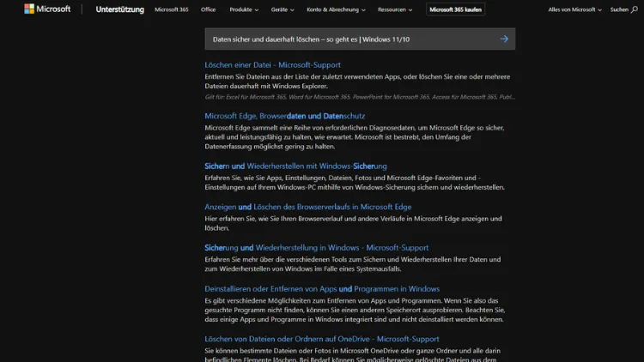Expand the Alles von Microsoft dropdown
The image size is (644, 362).
574,9
